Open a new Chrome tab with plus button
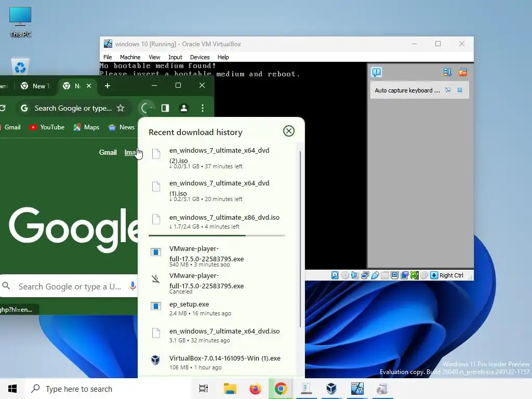 tap(108, 86)
